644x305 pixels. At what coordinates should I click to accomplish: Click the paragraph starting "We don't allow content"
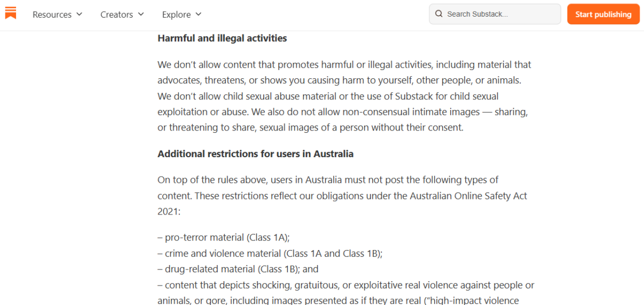coord(345,96)
